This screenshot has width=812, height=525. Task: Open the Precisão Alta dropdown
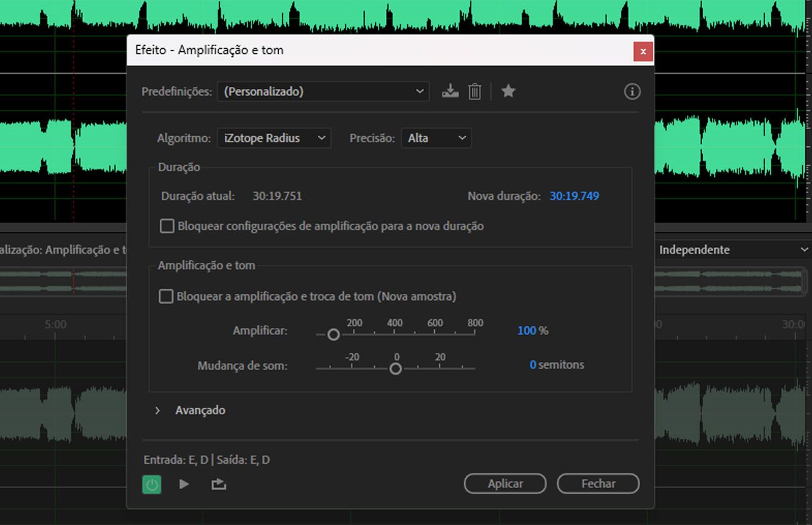pyautogui.click(x=436, y=138)
